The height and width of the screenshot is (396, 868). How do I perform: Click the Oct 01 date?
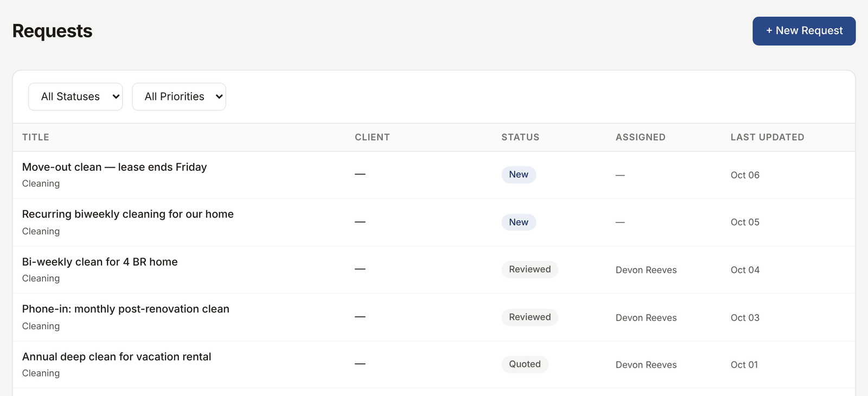744,365
